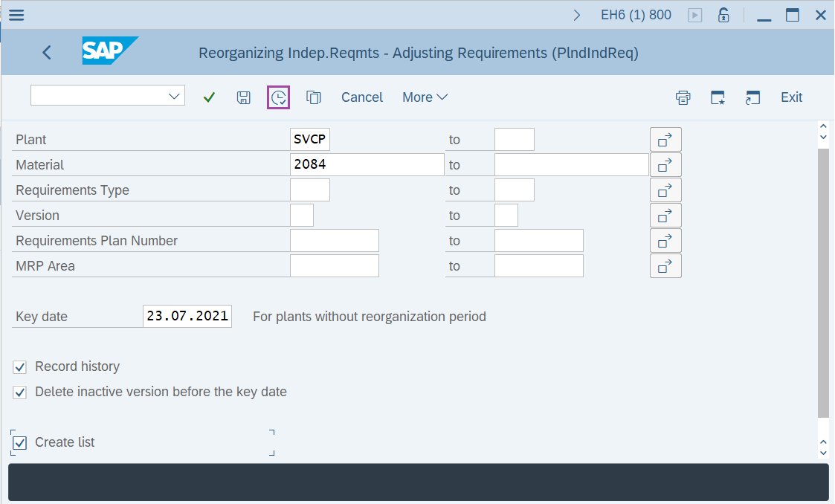Image resolution: width=835 pixels, height=504 pixels.
Task: Click the Key date input field
Action: point(187,316)
